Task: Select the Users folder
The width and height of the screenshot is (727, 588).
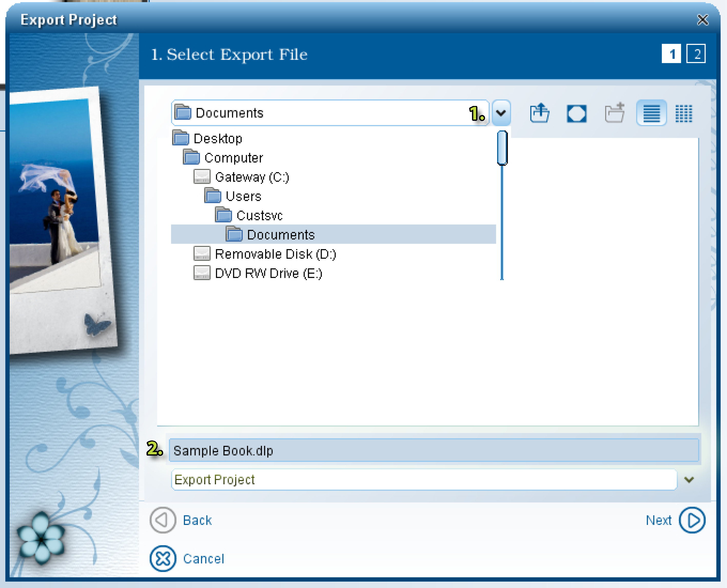Action: 333,197
